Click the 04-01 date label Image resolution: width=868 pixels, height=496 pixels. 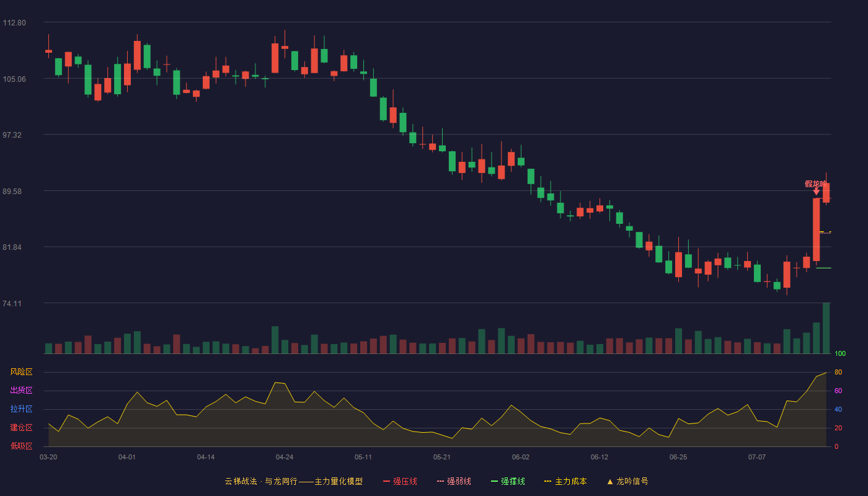[127, 457]
